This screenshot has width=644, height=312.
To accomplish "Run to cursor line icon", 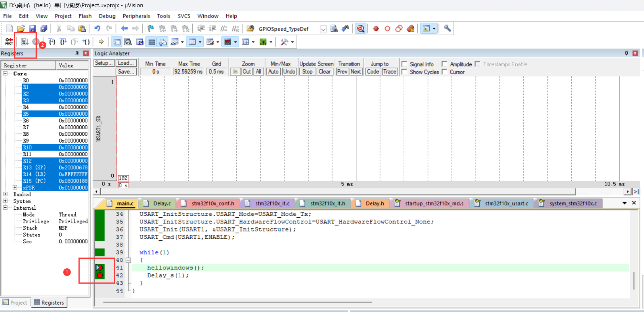I will pos(87,42).
